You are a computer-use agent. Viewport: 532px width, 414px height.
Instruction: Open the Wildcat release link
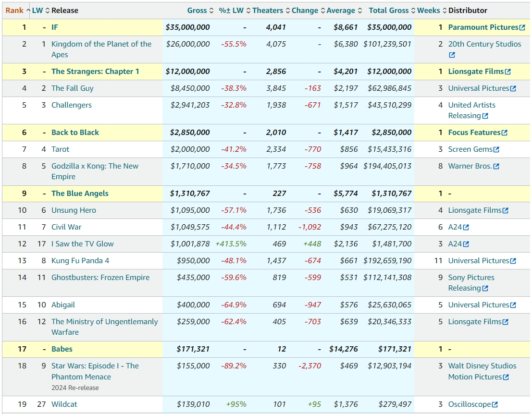click(64, 404)
